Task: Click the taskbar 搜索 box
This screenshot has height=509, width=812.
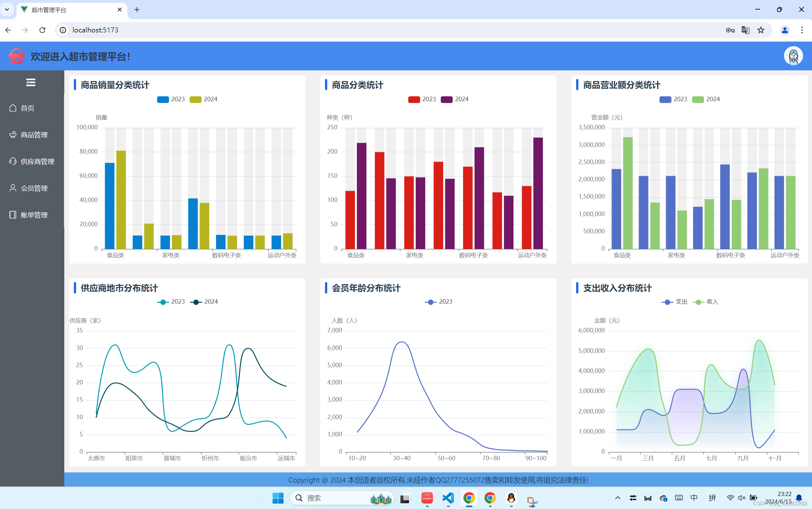Action: 342,498
